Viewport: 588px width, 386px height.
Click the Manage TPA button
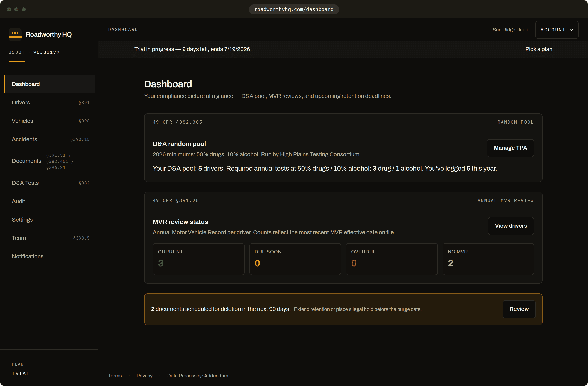(x=510, y=148)
